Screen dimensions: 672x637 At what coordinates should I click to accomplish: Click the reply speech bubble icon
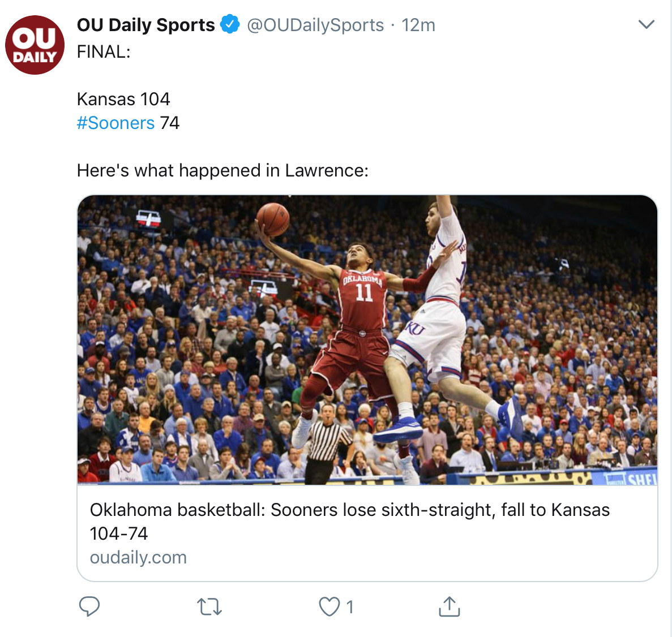[x=89, y=606]
